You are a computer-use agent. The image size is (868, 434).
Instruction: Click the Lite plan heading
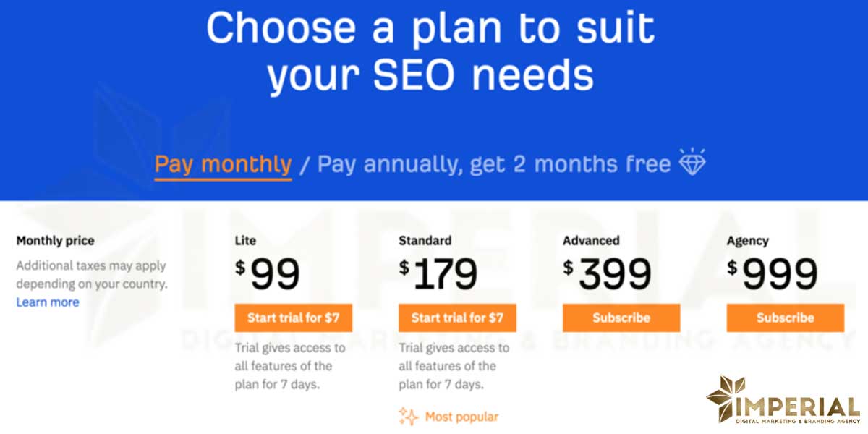click(244, 240)
